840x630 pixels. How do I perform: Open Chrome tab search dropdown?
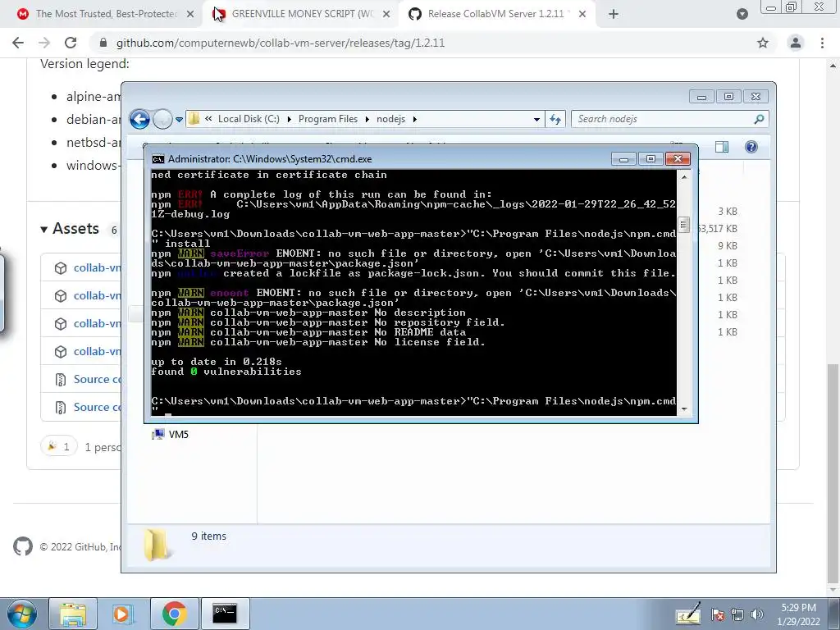(742, 15)
